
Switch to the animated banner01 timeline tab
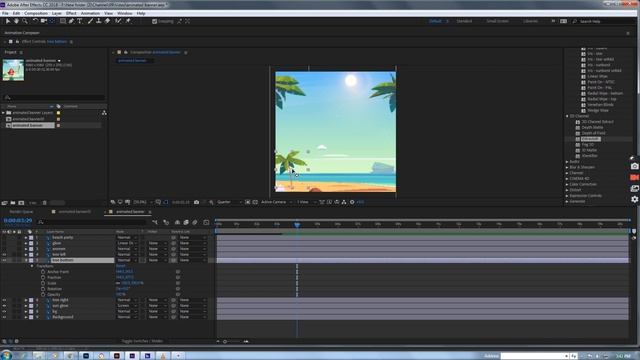point(75,212)
